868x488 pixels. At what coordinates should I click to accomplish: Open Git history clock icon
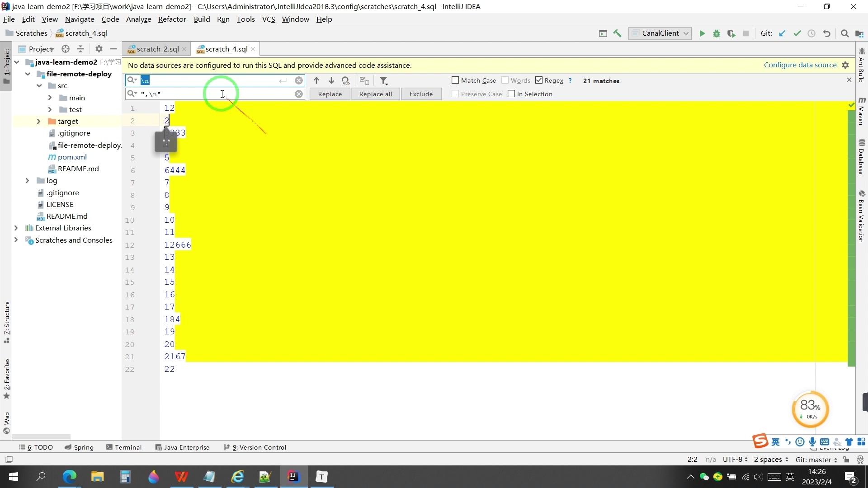pyautogui.click(x=811, y=33)
